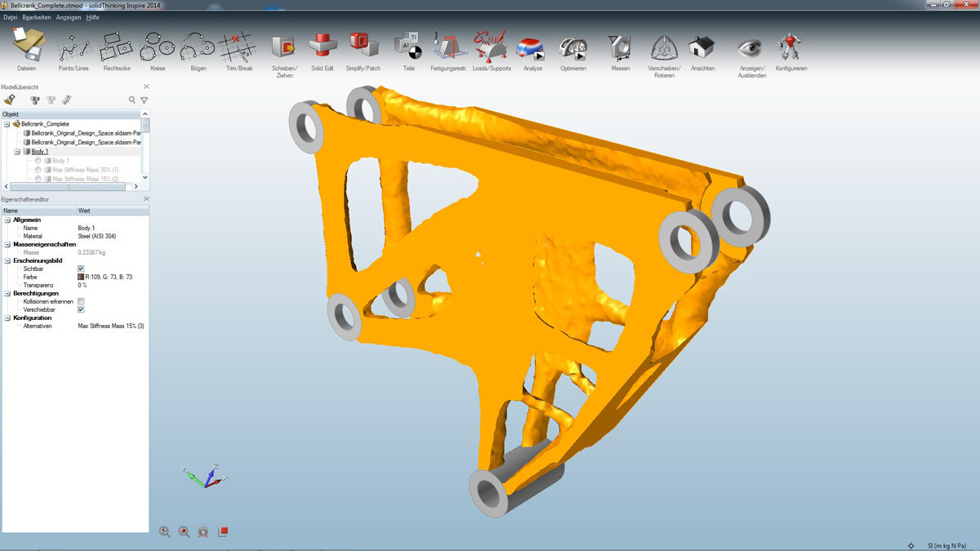Select the Schieben/Ziehen push-pull tool
The width and height of the screenshot is (980, 551).
click(284, 47)
